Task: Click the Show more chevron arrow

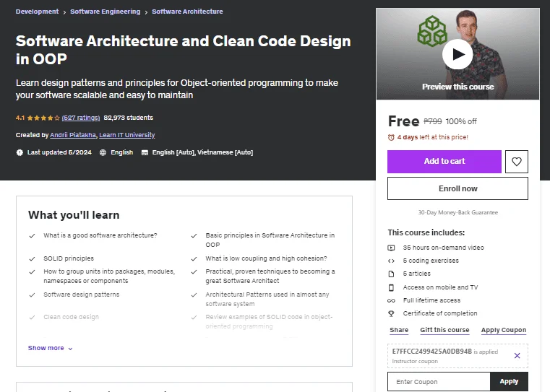Action: 70,349
